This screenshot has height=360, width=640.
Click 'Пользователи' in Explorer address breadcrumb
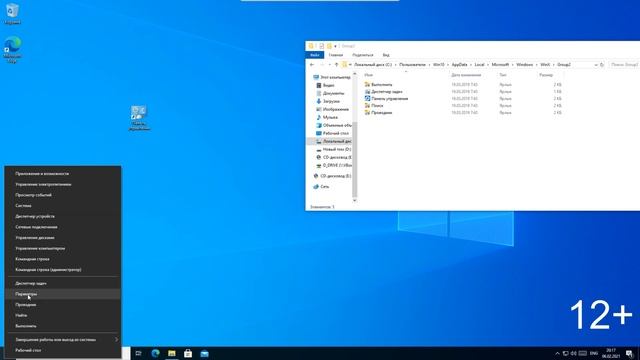pos(412,65)
